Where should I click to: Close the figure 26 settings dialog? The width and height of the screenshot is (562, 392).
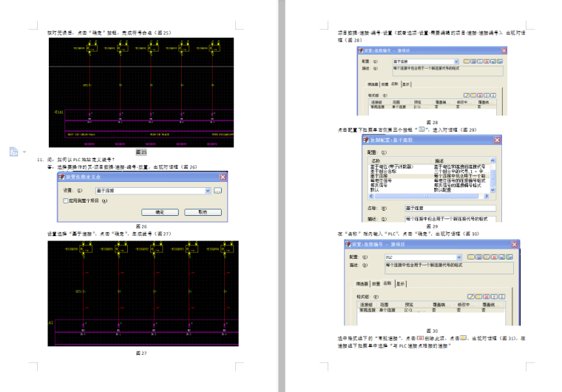[x=223, y=178]
